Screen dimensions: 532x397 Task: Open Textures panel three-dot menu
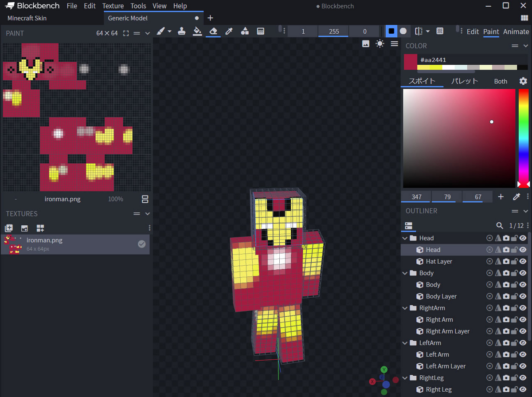pyautogui.click(x=149, y=228)
